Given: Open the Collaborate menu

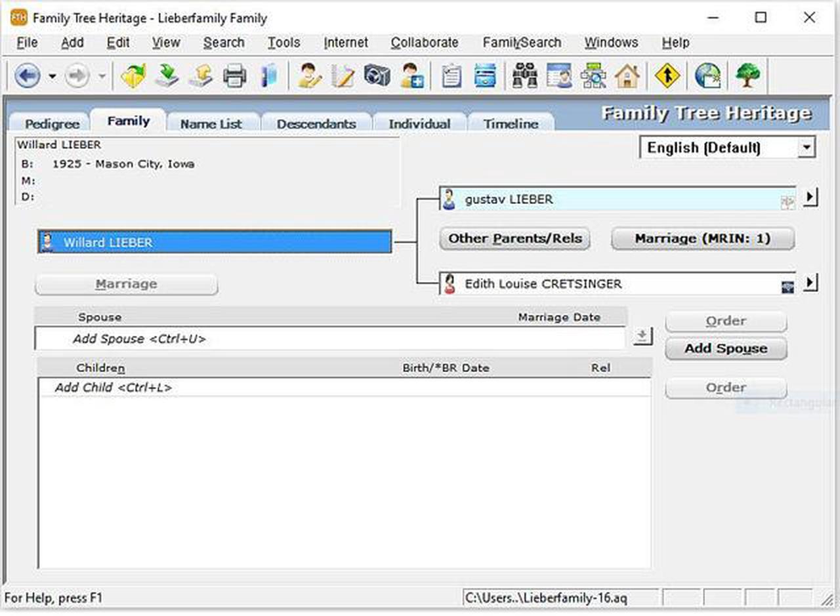Looking at the screenshot, I should (425, 43).
